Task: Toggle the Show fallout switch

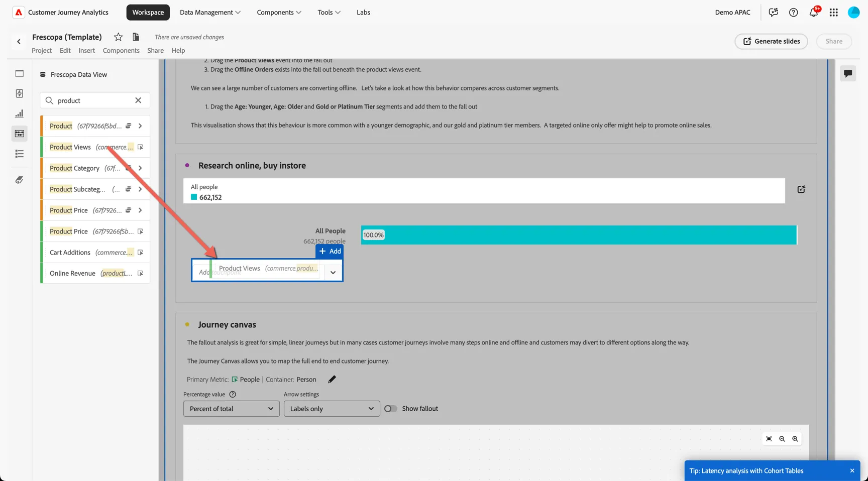Action: [390, 409]
